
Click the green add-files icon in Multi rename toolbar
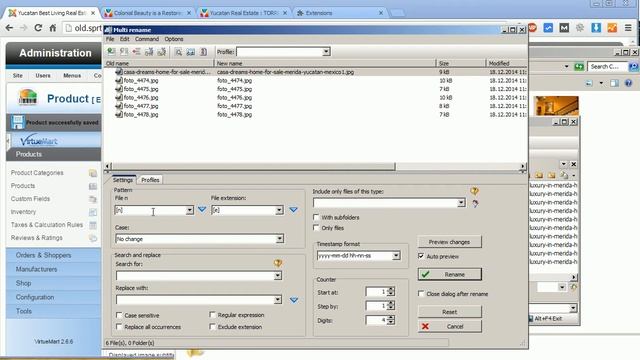(111, 51)
